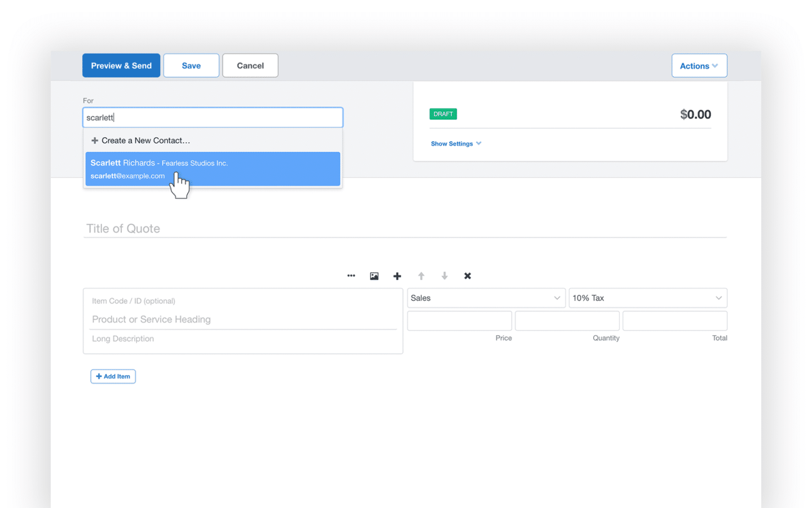The image size is (812, 508).
Task: Add Item to the quote
Action: coord(113,376)
